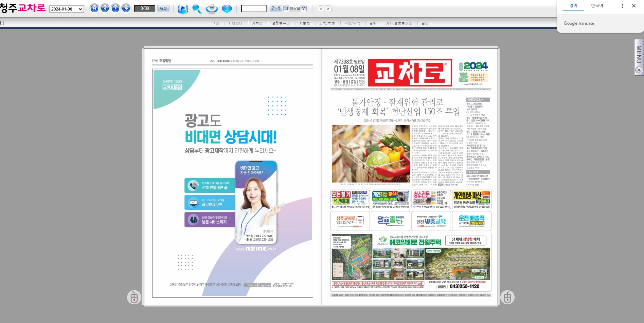
Task: Click the left mouse page-turn icon
Action: pos(134,298)
